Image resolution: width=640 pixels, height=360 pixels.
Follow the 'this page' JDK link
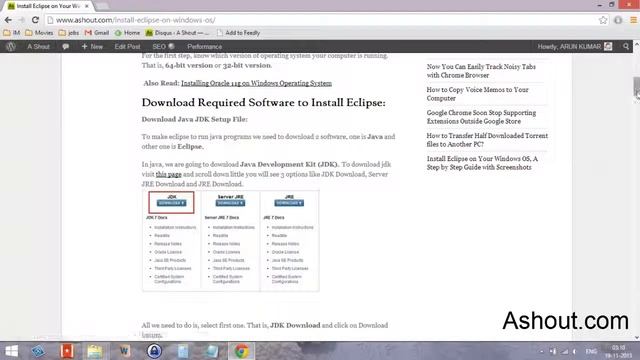pos(169,174)
